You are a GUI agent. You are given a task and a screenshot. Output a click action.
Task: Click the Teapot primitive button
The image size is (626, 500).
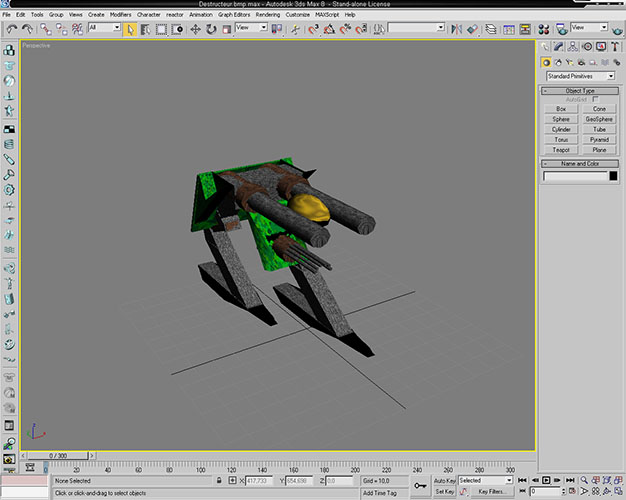[x=561, y=150]
